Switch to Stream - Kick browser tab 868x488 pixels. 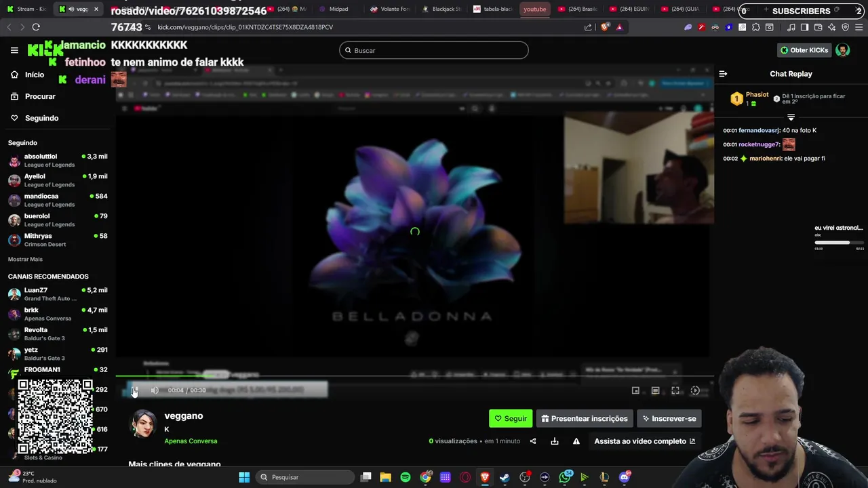pos(26,9)
